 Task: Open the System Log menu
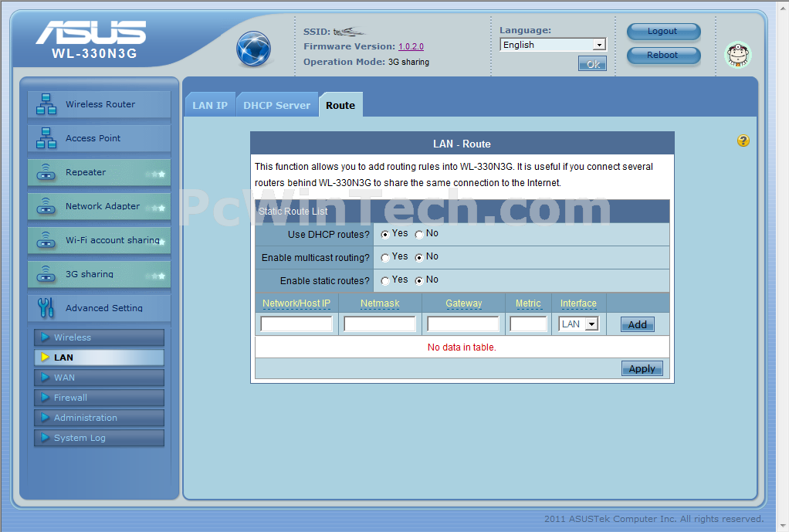pos(99,438)
